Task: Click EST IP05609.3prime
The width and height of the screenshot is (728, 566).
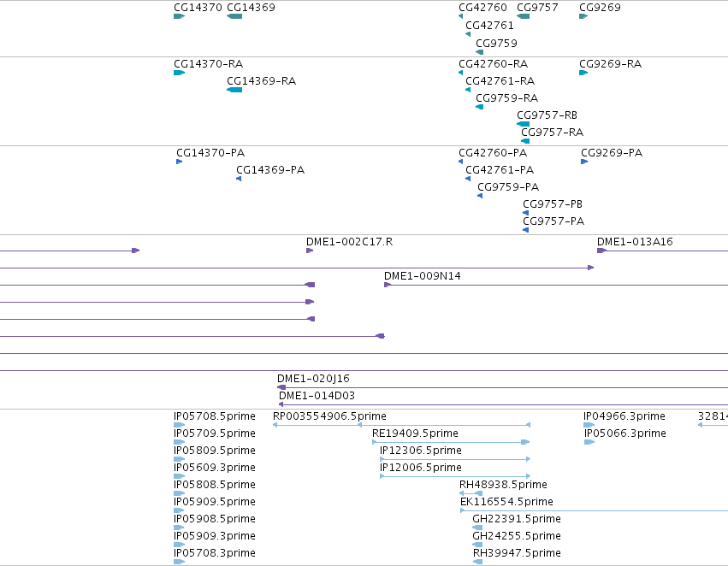Action: point(215,468)
